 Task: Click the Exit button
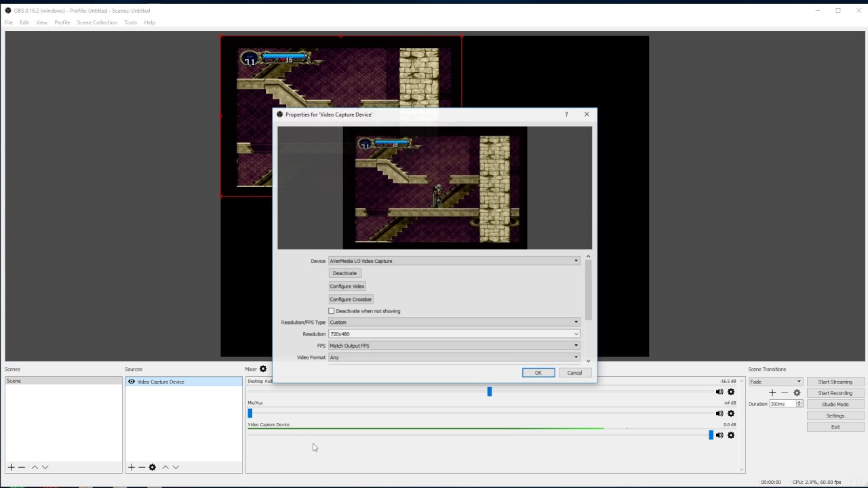point(835,427)
